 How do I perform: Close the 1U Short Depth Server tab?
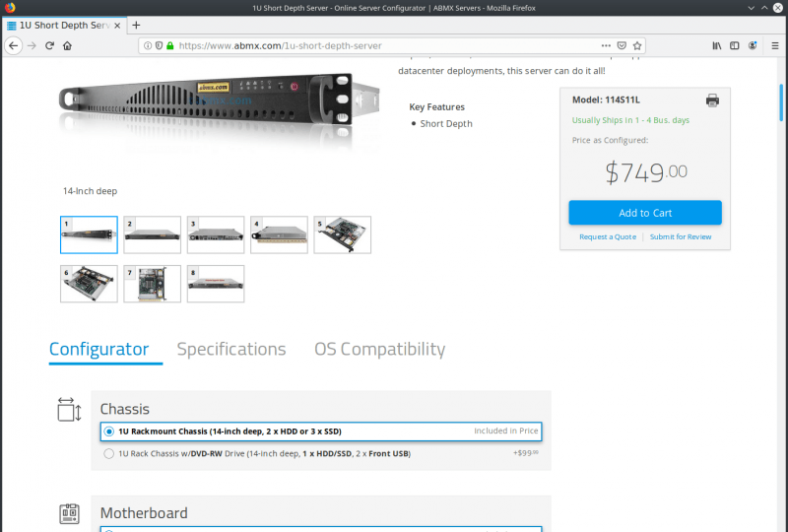coord(117,26)
